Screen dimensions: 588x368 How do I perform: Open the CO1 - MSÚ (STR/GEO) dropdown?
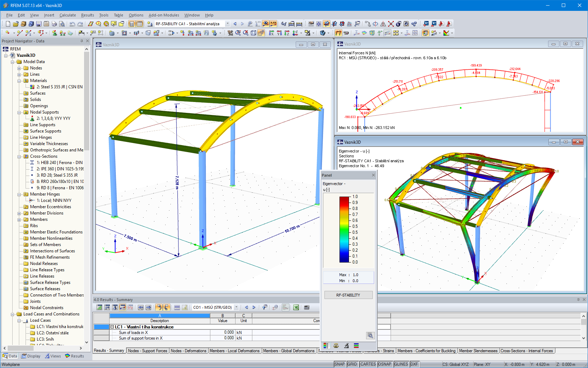[x=236, y=307]
